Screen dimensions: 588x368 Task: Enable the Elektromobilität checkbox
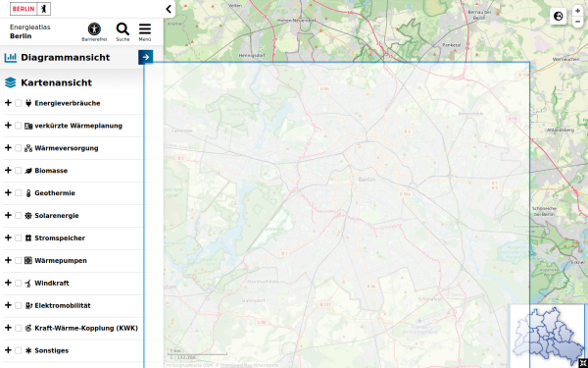[x=18, y=305]
